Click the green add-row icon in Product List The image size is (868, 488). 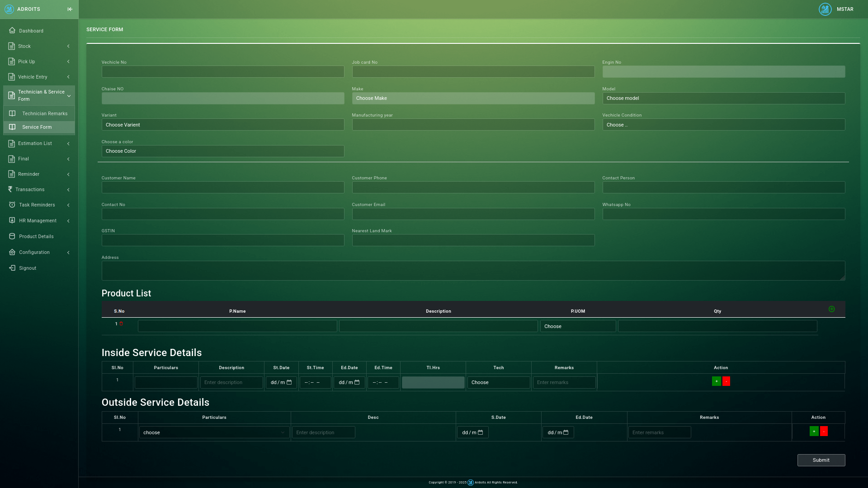click(831, 309)
